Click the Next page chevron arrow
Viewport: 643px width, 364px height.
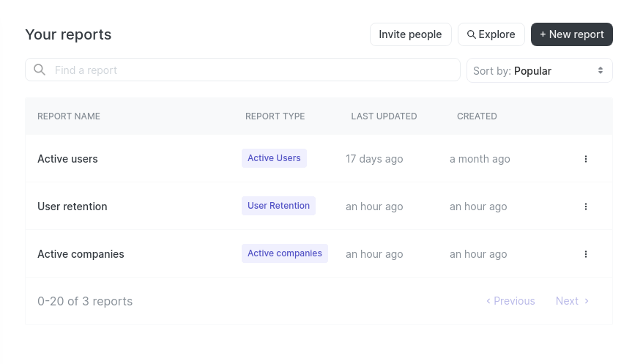(587, 301)
